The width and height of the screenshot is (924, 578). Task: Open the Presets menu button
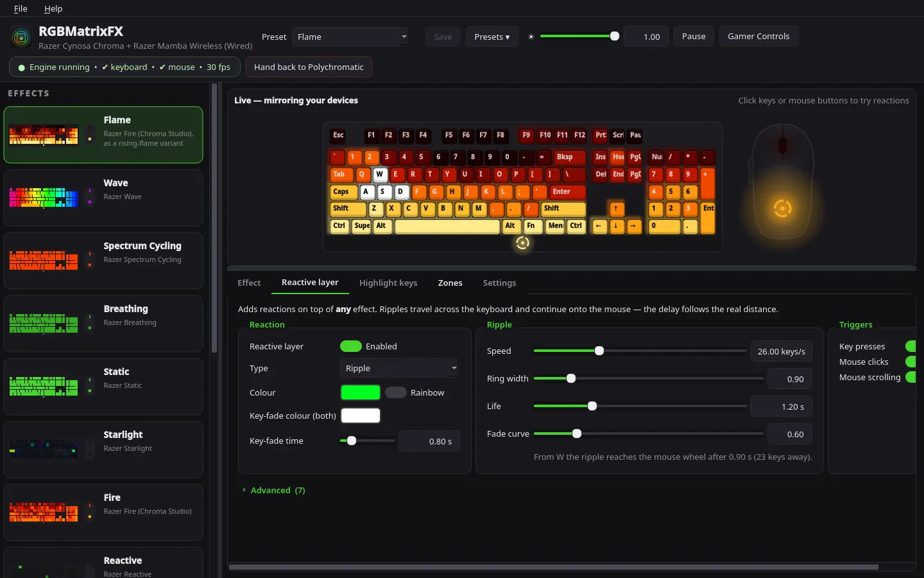[492, 37]
